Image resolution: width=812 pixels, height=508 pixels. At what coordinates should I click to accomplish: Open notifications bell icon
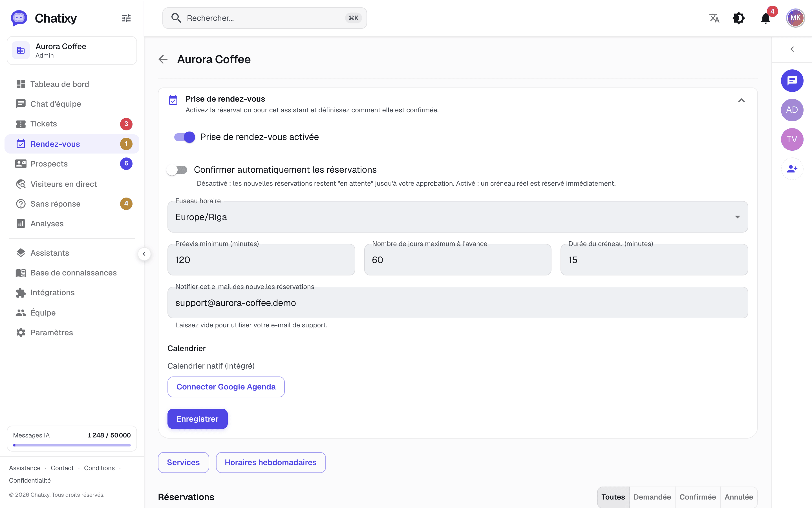(x=766, y=18)
